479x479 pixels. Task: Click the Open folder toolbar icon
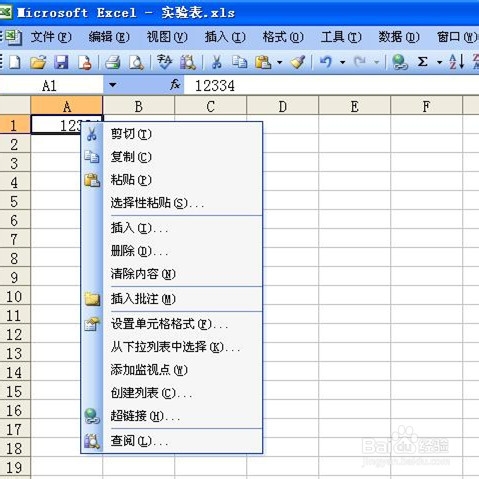[38, 62]
